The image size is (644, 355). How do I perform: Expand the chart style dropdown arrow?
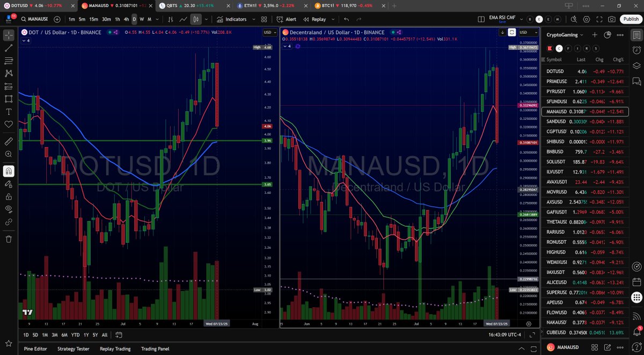pyautogui.click(x=206, y=19)
